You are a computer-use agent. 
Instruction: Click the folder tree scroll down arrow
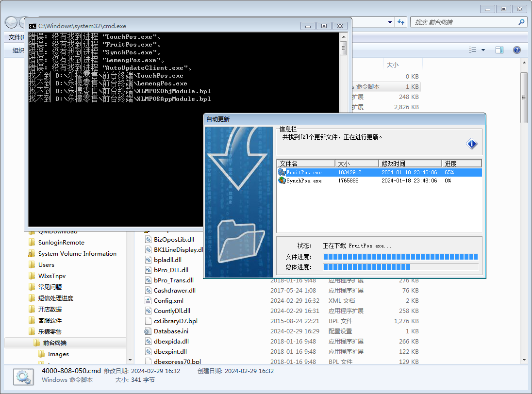point(130,360)
